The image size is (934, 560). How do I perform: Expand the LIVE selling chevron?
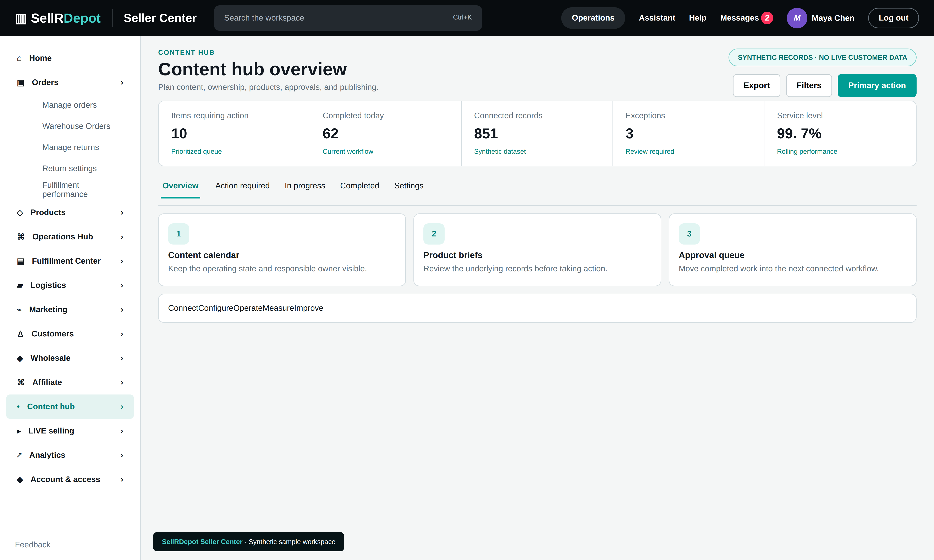pos(122,431)
